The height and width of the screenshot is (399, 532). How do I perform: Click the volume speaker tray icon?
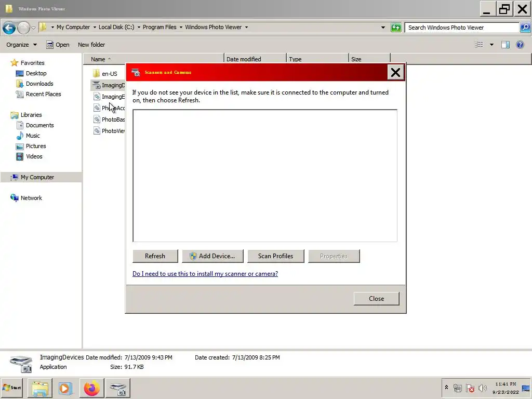coord(482,388)
